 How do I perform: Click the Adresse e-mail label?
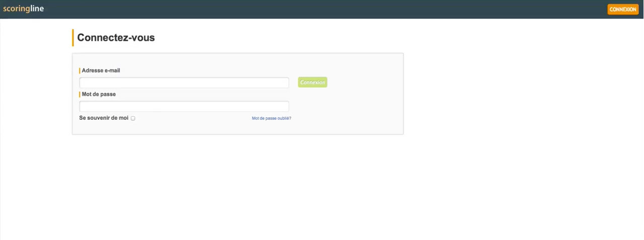tap(101, 70)
